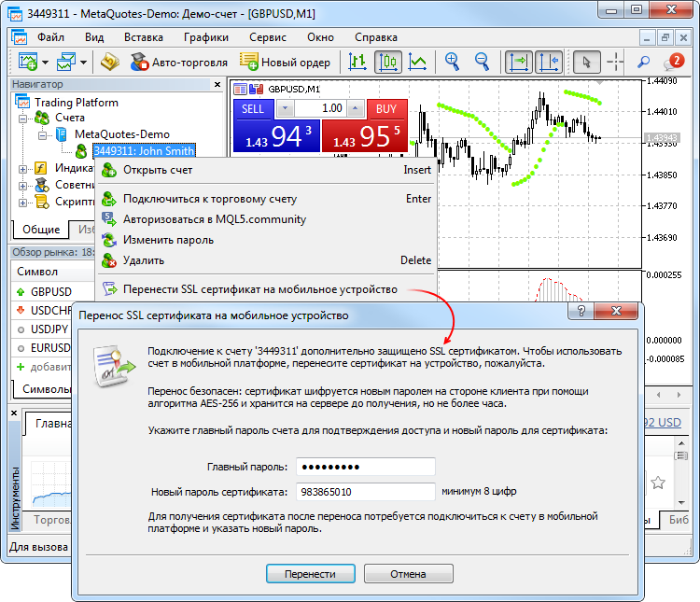Collapse the MetaQuotes-Demo tree node
This screenshot has width=700, height=602.
[42, 135]
